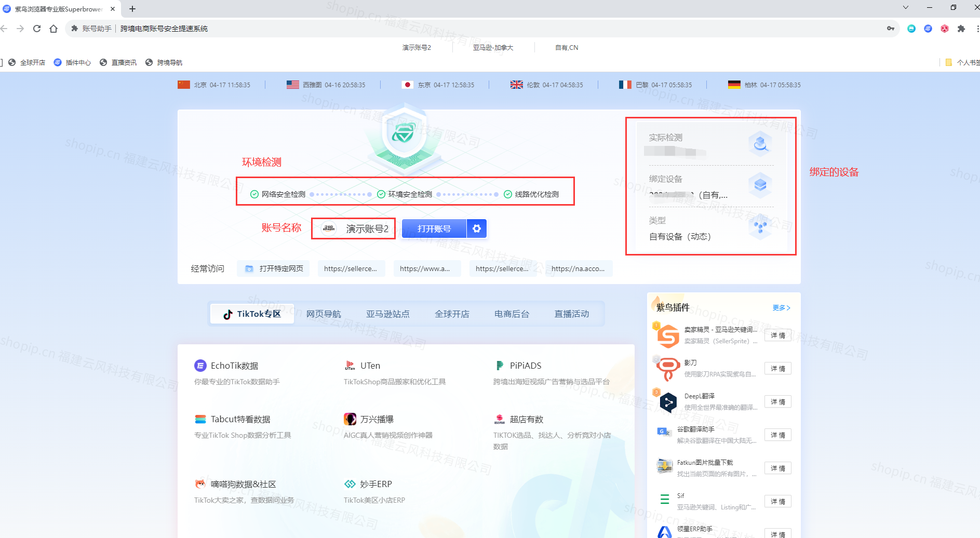
Task: Click the 打开账号 button
Action: coord(434,228)
